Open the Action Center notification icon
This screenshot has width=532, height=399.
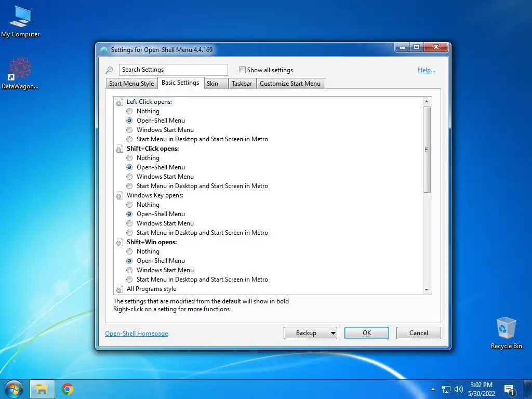[x=510, y=390]
